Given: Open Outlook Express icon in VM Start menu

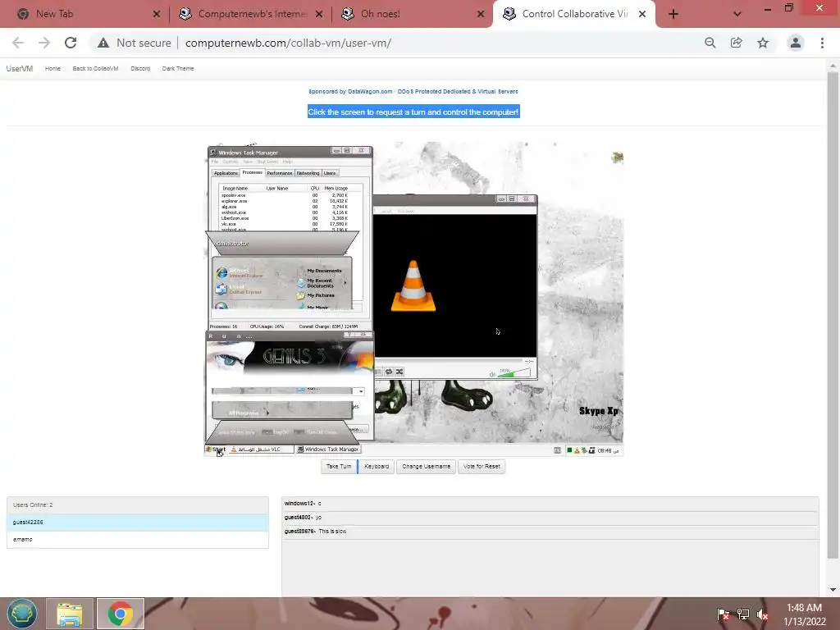Looking at the screenshot, I should [x=221, y=290].
